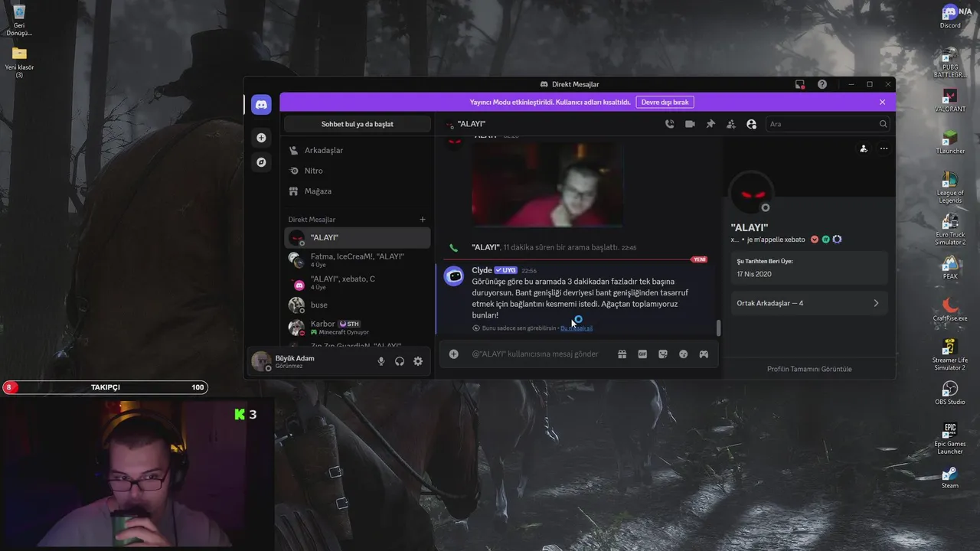
Task: Open League of Legends desktop shortcut
Action: [x=950, y=187]
